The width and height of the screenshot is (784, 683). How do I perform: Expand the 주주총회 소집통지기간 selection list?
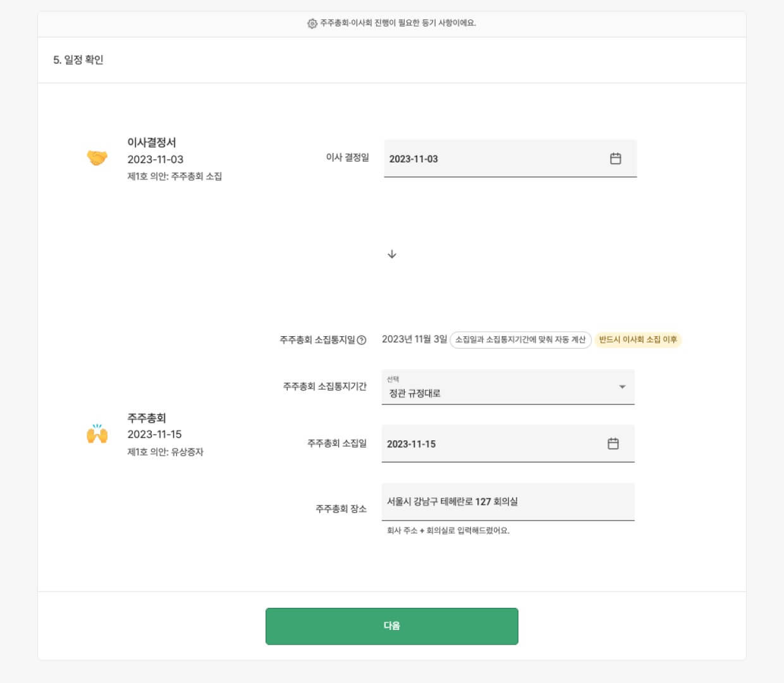tap(507, 387)
